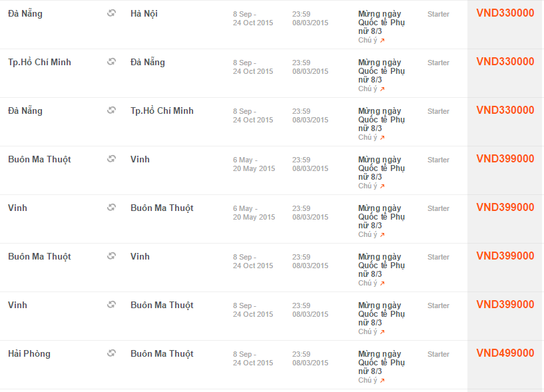Swap Hải Phòng to Buôn Ma Thuột route
Screen dimensions: 544x392
tap(111, 353)
